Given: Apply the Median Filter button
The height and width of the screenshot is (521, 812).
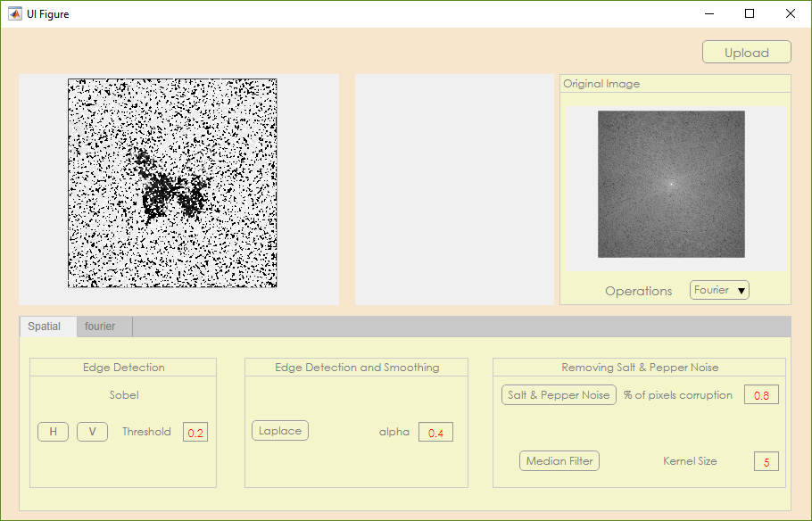Looking at the screenshot, I should point(559,461).
